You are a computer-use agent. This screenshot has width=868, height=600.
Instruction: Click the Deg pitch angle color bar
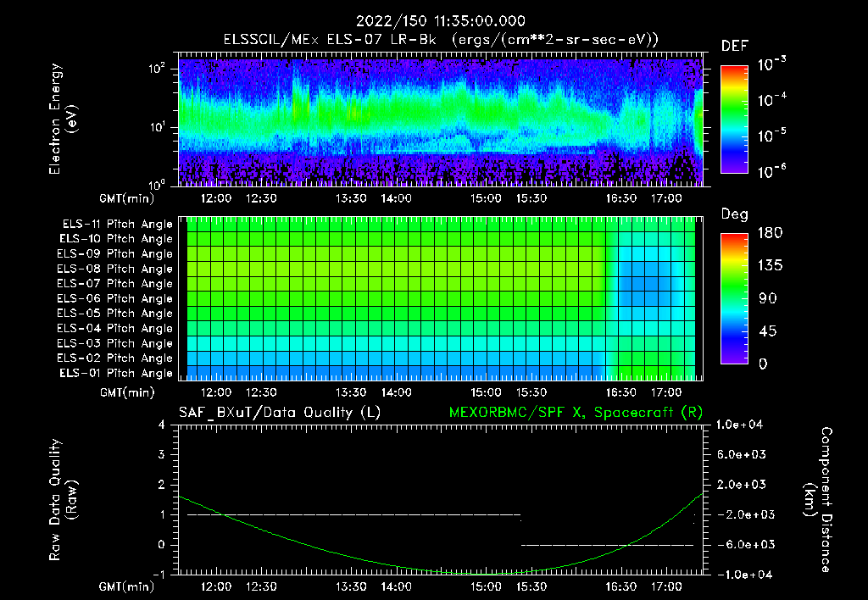click(734, 299)
